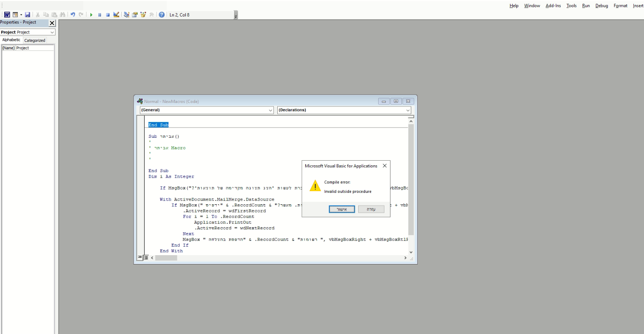Click the code window module icon
This screenshot has width=644, height=334.
[x=140, y=101]
